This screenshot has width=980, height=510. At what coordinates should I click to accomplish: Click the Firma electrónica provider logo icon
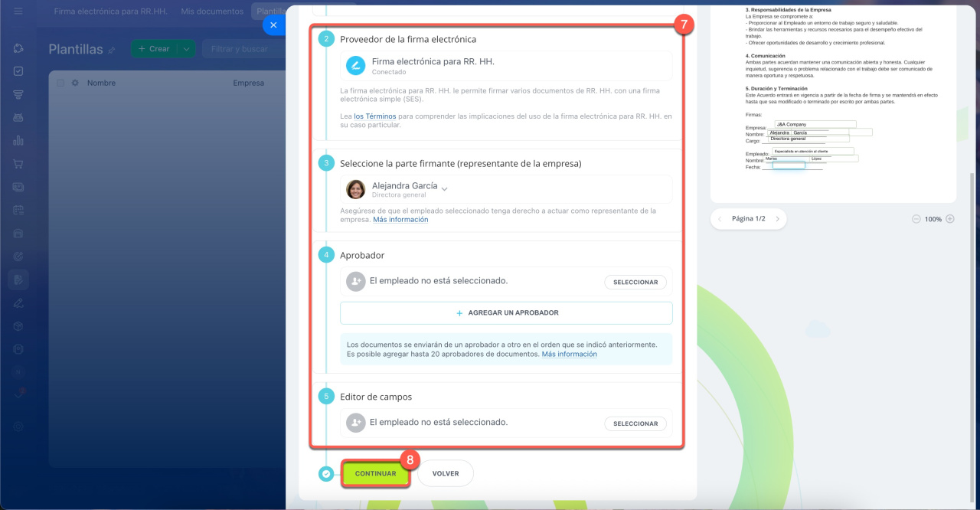pos(355,66)
